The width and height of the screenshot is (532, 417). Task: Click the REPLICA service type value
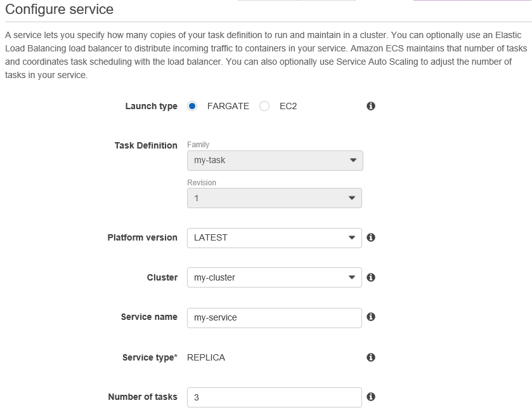206,357
